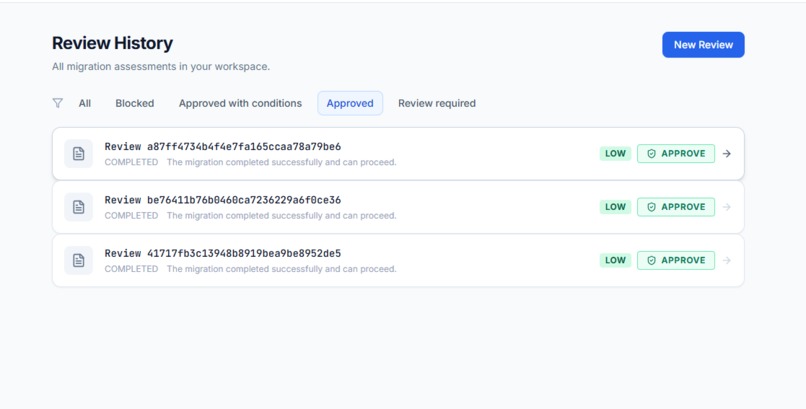The image size is (806, 409).
Task: Click LOW risk tag on review a87ff4734b4f
Action: point(615,154)
